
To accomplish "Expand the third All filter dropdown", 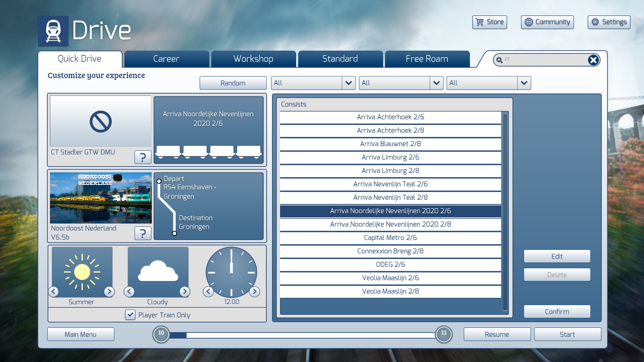I will (524, 83).
